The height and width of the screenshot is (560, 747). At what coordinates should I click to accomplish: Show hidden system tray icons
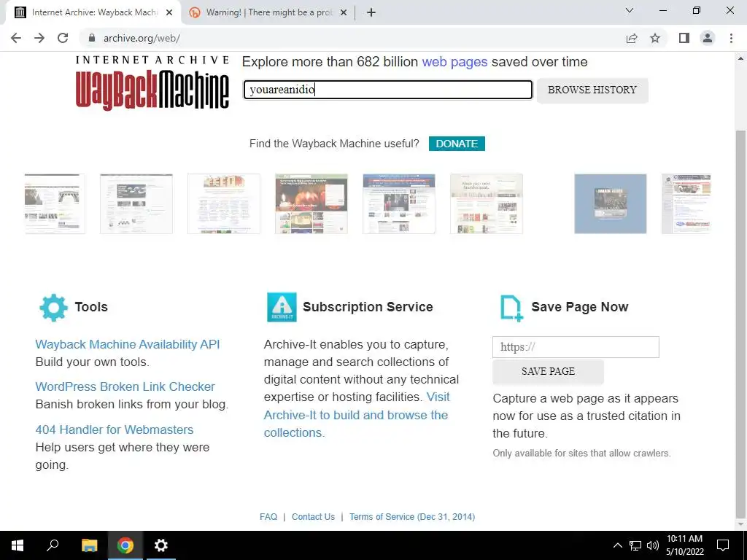click(x=617, y=545)
